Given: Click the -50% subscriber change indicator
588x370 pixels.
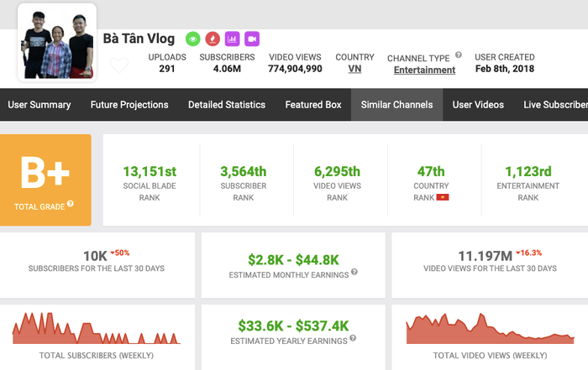Looking at the screenshot, I should 120,253.
